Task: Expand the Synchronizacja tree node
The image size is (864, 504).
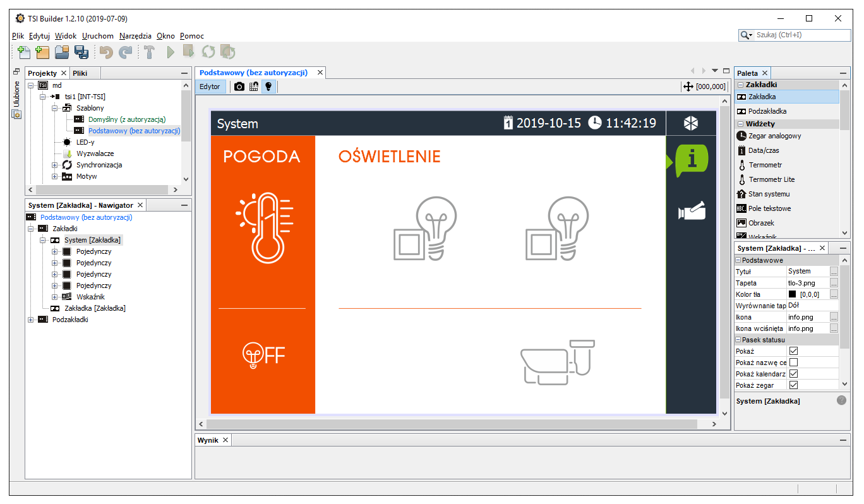Action: pyautogui.click(x=55, y=165)
